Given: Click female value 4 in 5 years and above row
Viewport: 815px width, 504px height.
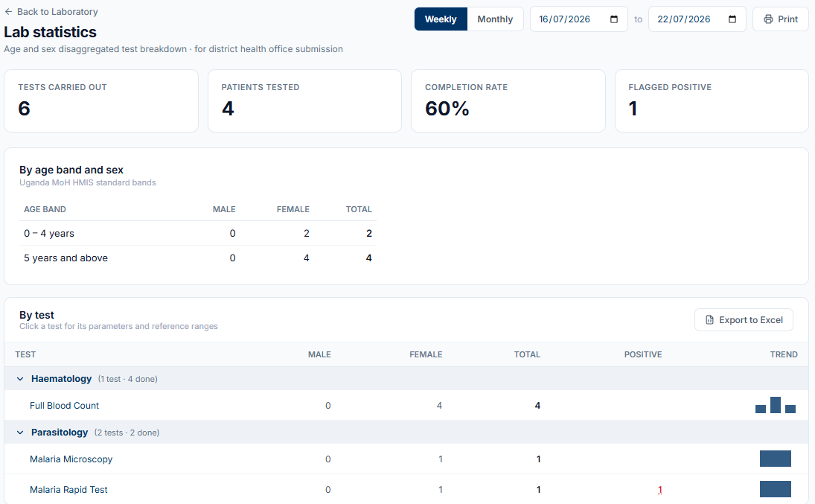Looking at the screenshot, I should tap(306, 258).
